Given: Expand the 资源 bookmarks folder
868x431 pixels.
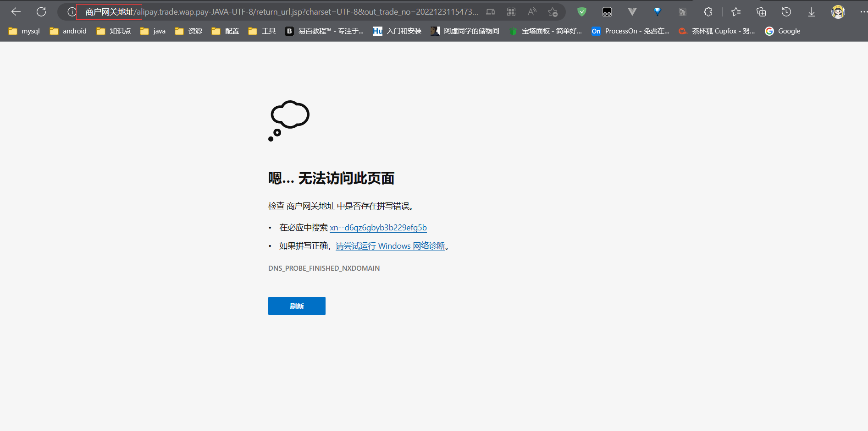Looking at the screenshot, I should (x=188, y=31).
